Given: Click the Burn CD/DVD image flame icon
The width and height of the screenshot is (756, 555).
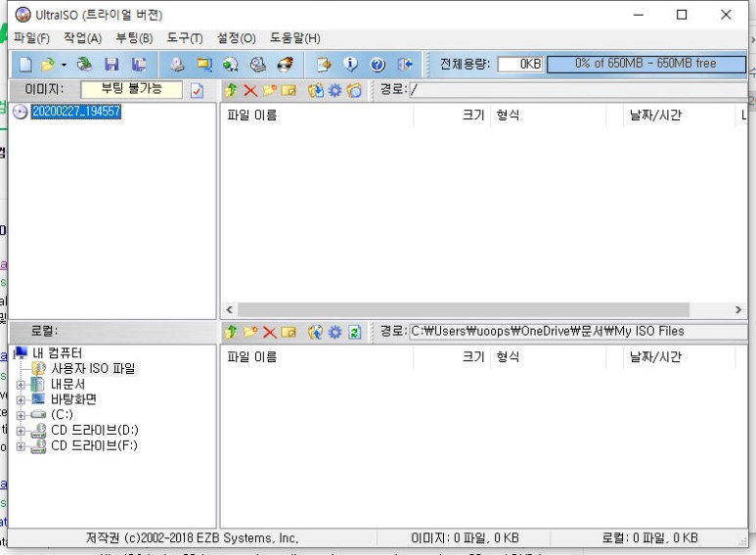Looking at the screenshot, I should coord(286,65).
